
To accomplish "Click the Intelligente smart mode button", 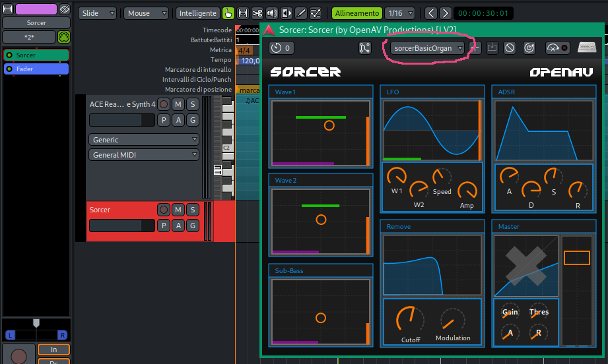I will click(x=198, y=13).
